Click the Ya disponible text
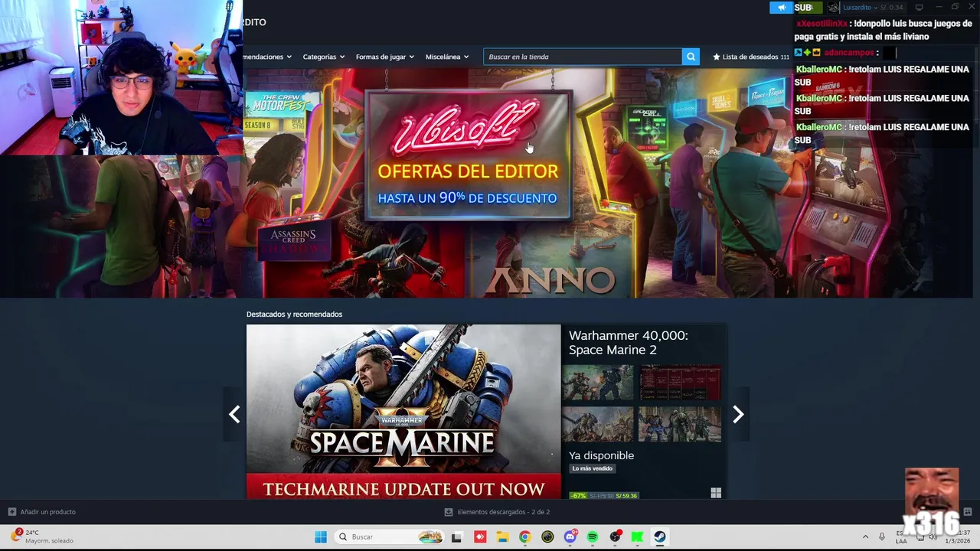This screenshot has width=980, height=551. click(601, 455)
